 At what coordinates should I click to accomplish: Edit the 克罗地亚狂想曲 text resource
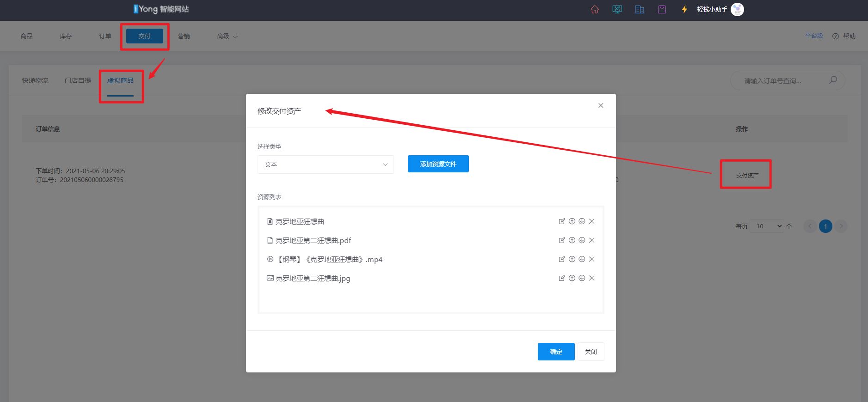(562, 221)
